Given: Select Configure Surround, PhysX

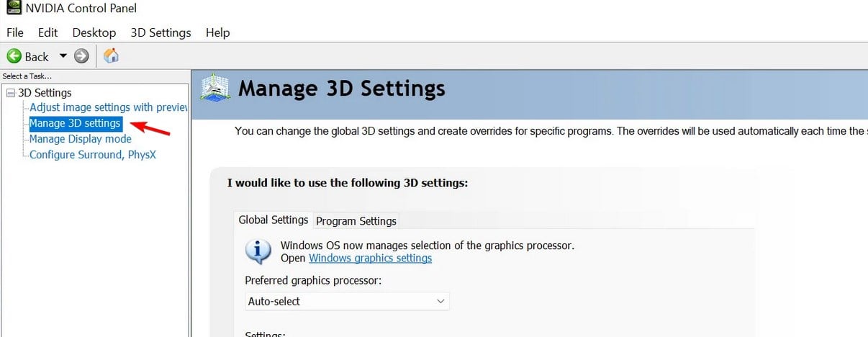Looking at the screenshot, I should pos(92,155).
